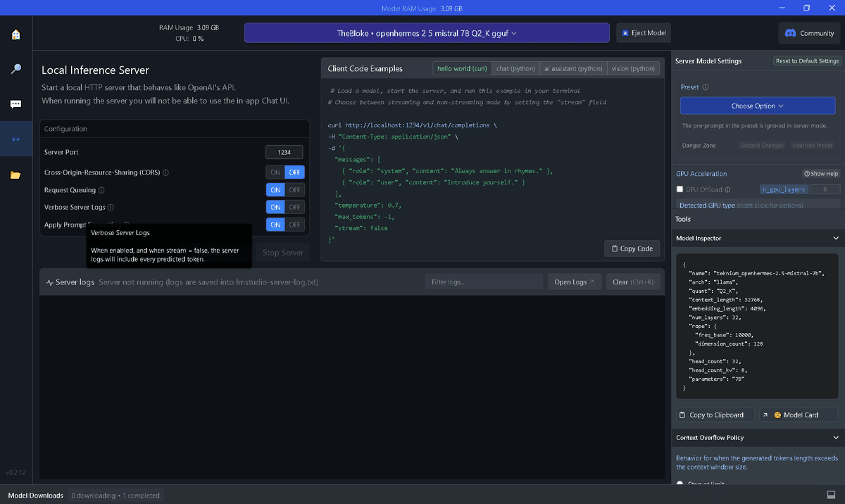This screenshot has height=504, width=845.
Task: Click the info icon next to CORS
Action: coord(165,172)
